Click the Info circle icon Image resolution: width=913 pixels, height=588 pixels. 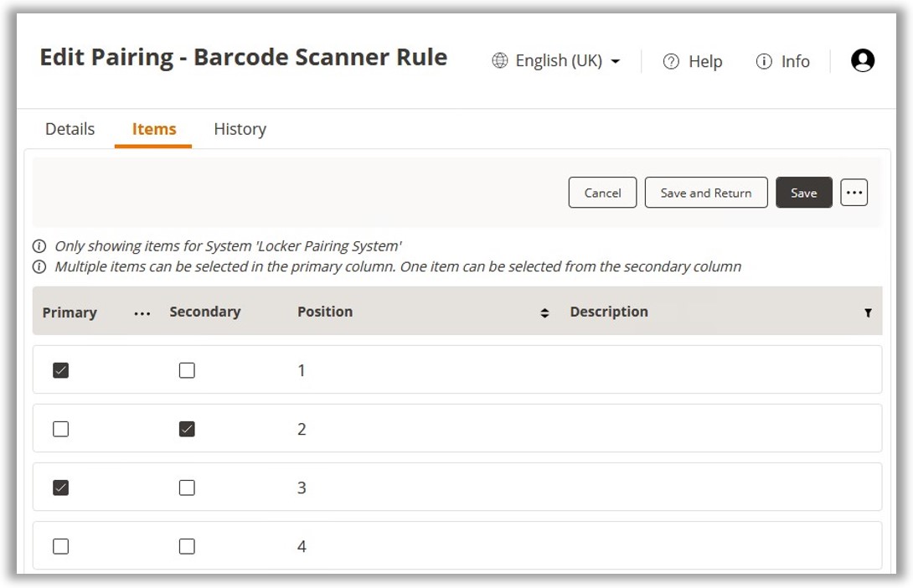click(763, 62)
